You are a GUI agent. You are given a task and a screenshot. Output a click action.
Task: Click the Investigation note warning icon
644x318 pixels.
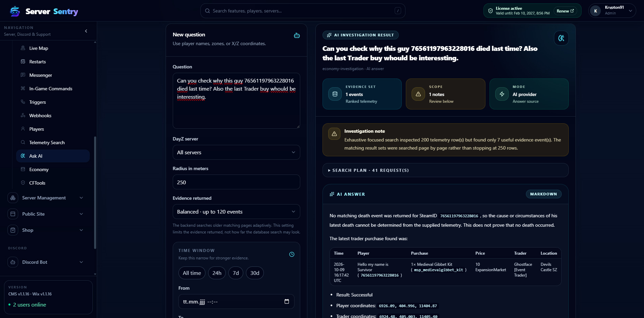[x=334, y=134]
